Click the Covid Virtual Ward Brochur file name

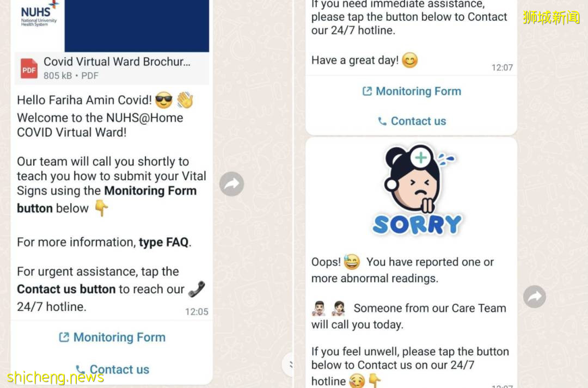point(117,61)
